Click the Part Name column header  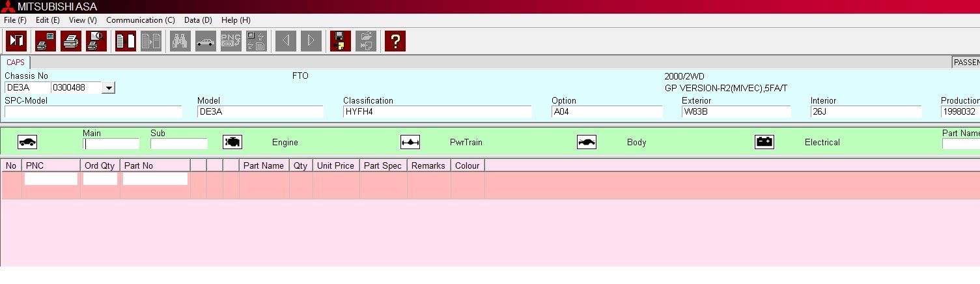[264, 165]
